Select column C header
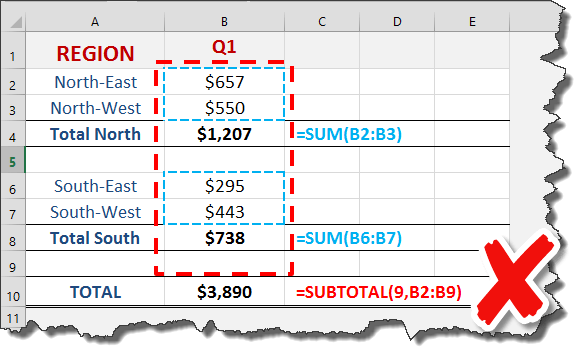Screen dimensions: 588x364 click(x=322, y=21)
